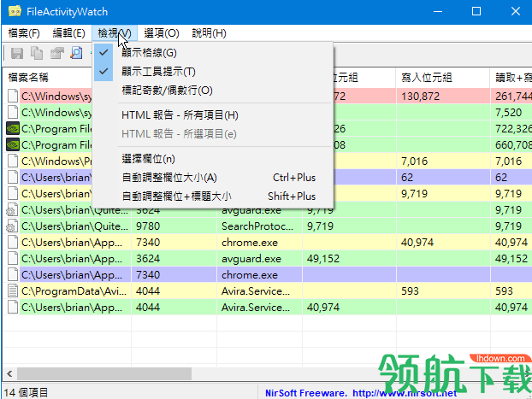The width and height of the screenshot is (532, 399).
Task: Select the 593 written bytes cell
Action: click(442, 291)
